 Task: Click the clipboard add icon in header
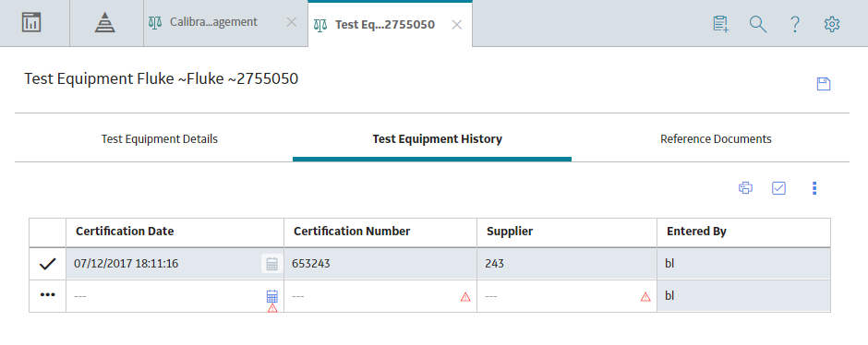pos(720,24)
